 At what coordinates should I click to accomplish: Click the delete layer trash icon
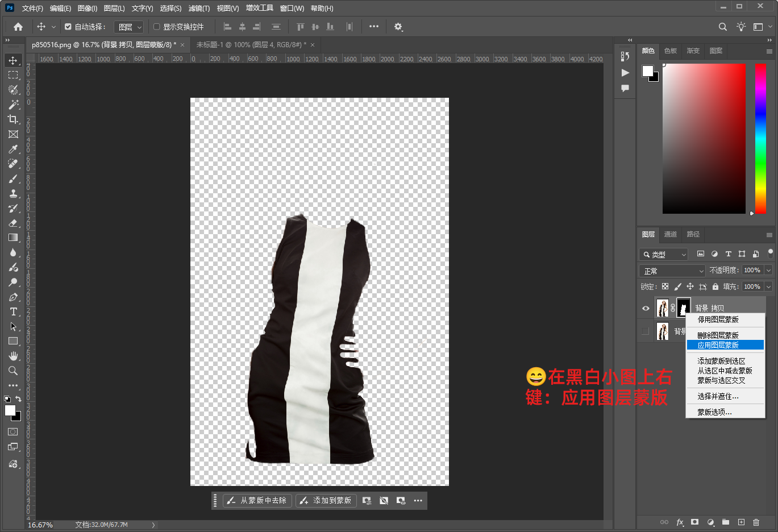coord(756,522)
